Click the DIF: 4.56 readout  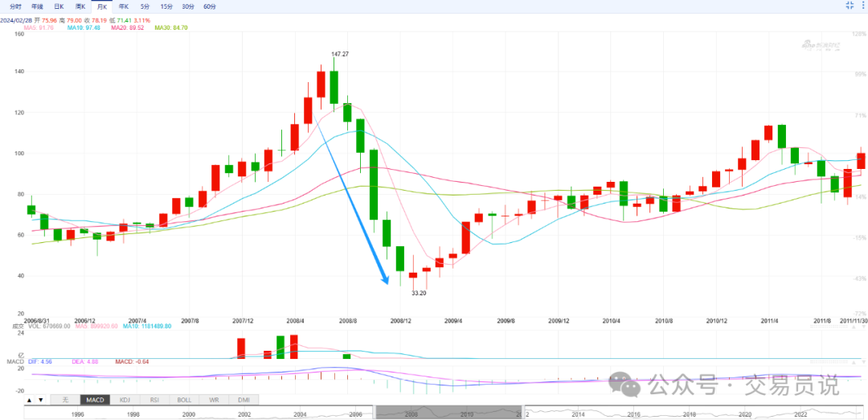pos(39,361)
